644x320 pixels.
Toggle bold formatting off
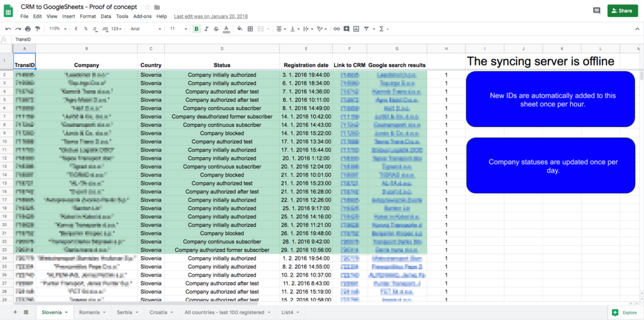pyautogui.click(x=197, y=28)
